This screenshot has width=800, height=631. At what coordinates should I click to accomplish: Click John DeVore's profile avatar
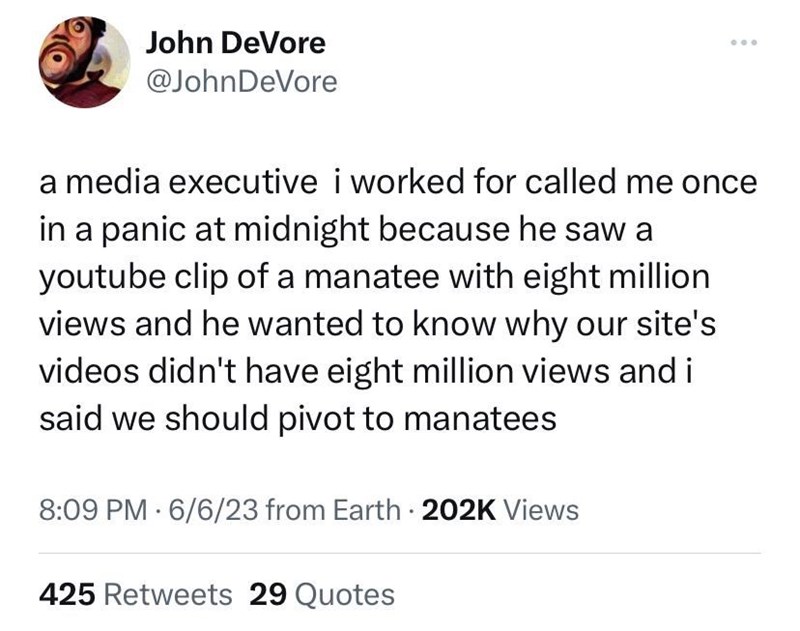click(x=85, y=62)
